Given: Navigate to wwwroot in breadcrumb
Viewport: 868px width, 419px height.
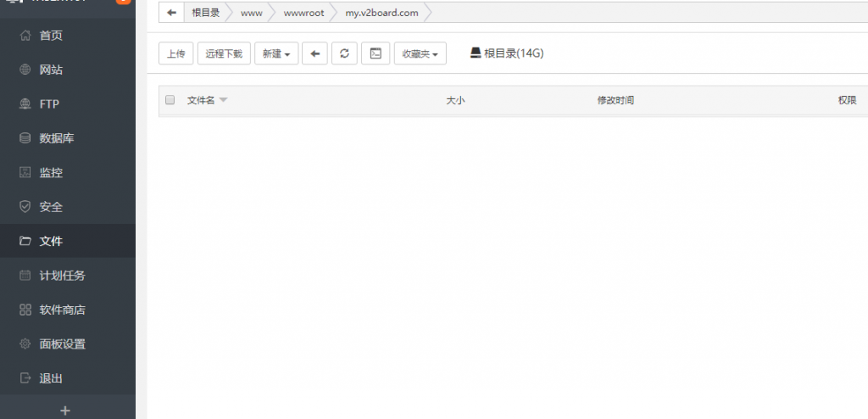Looking at the screenshot, I should (303, 13).
